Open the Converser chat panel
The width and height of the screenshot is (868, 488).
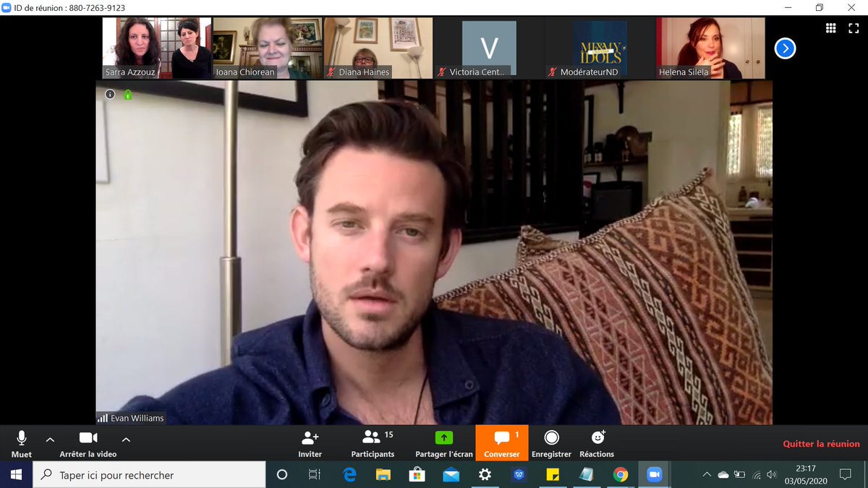502,443
